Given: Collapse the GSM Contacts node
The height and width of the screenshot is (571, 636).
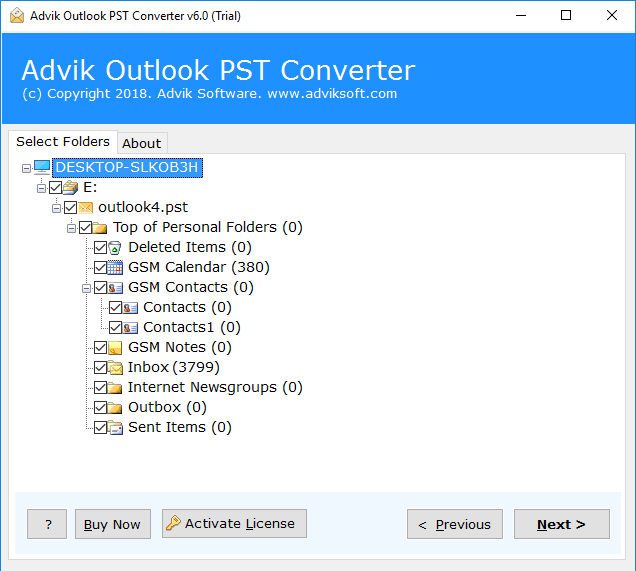Looking at the screenshot, I should point(86,288).
